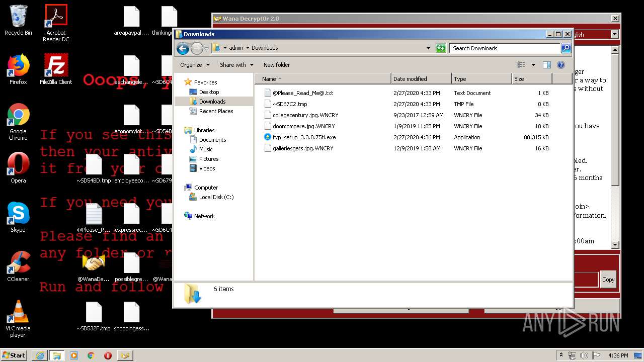
Task: Click the Explorer Forward navigation button
Action: coord(197,48)
